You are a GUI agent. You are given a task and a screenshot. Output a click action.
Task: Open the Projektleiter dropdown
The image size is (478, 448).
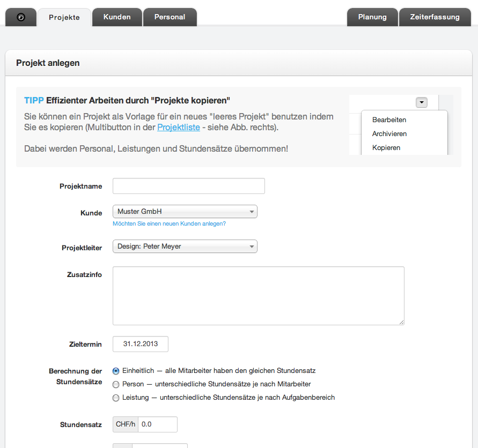pos(185,247)
